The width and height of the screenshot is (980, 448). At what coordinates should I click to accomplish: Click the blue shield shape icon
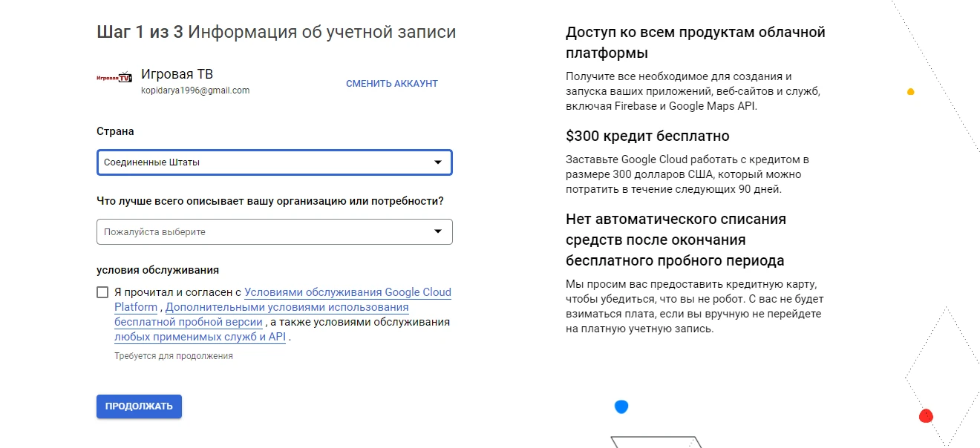click(x=621, y=406)
